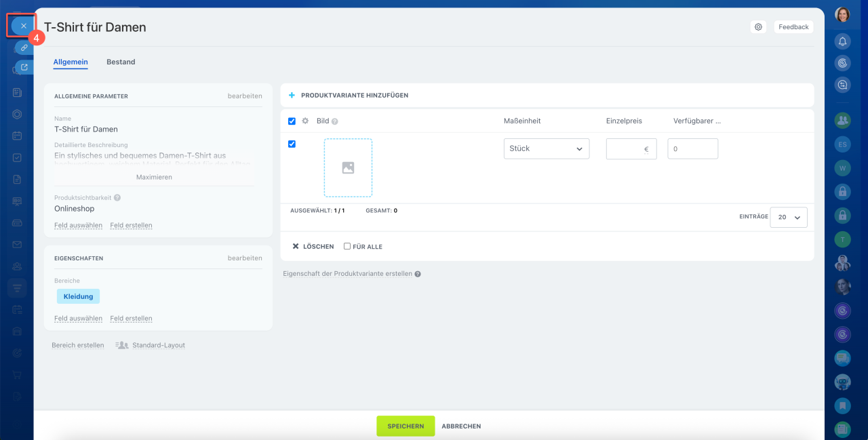Expand description with Maximieren
Screen dimensions: 868x440
[x=154, y=177]
